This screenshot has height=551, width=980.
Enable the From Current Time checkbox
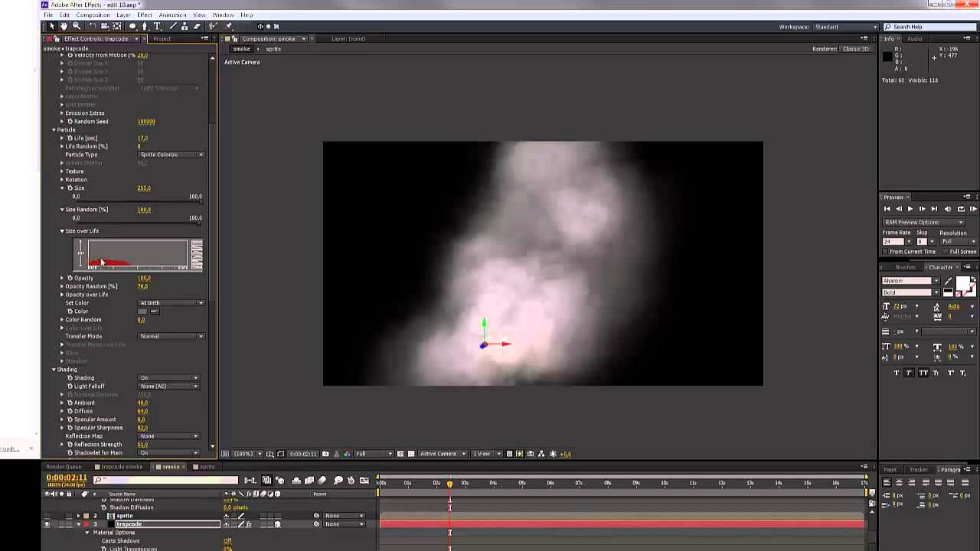click(x=885, y=252)
